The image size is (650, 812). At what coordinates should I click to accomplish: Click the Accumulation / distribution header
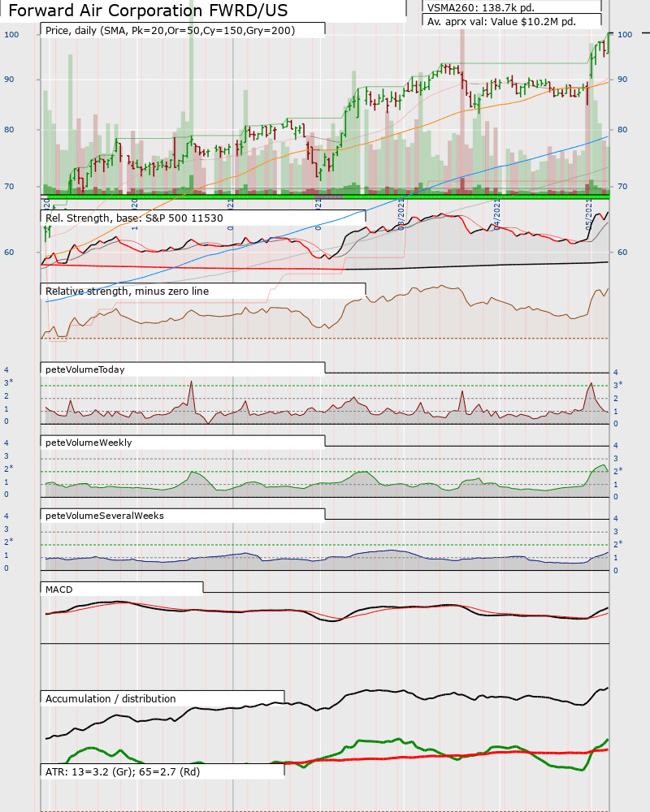tap(110, 698)
